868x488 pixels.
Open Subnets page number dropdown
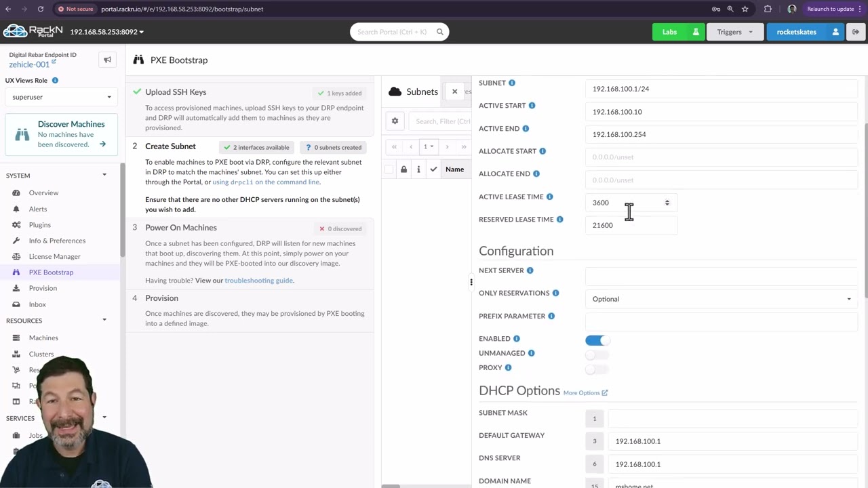tap(429, 147)
